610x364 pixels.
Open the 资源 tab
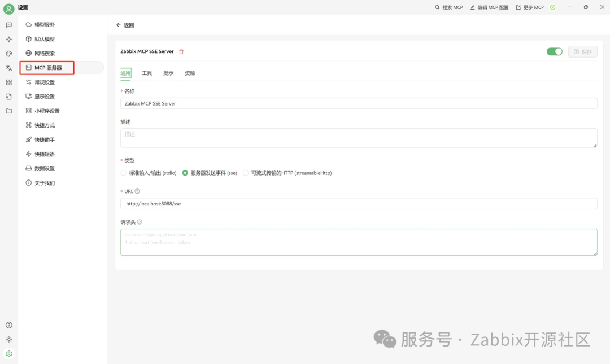click(x=189, y=73)
